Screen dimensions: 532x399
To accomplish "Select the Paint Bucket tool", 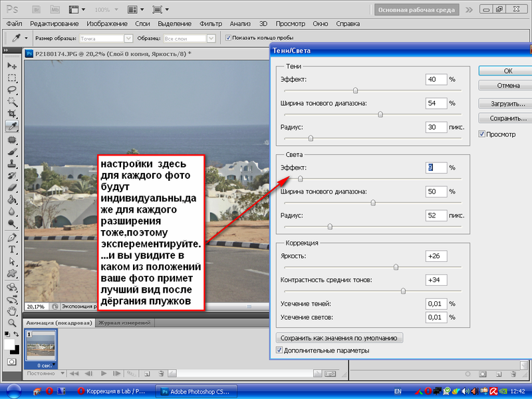I will 12,199.
